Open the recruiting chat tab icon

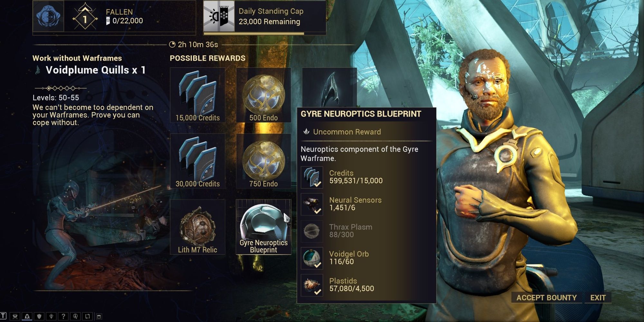click(75, 317)
